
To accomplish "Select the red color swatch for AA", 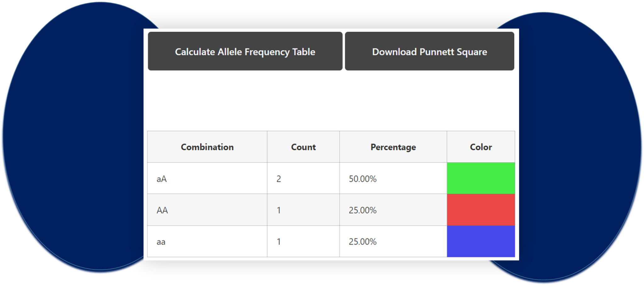I will pos(480,210).
